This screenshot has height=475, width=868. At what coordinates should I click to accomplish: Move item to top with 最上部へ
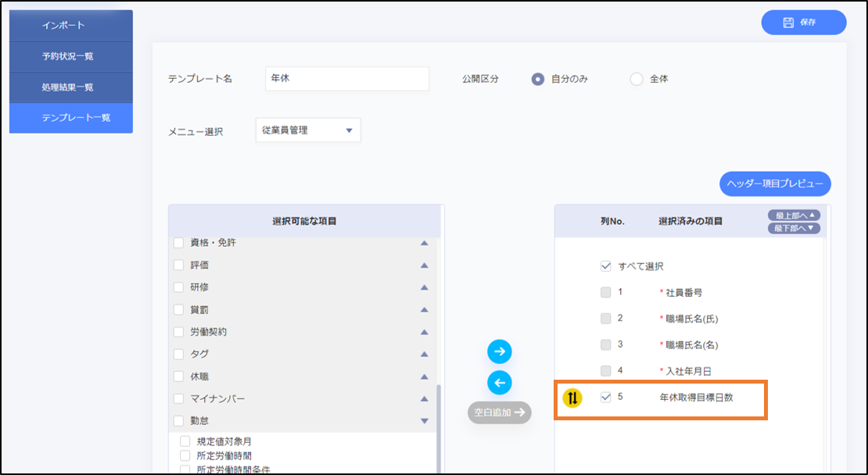(794, 215)
